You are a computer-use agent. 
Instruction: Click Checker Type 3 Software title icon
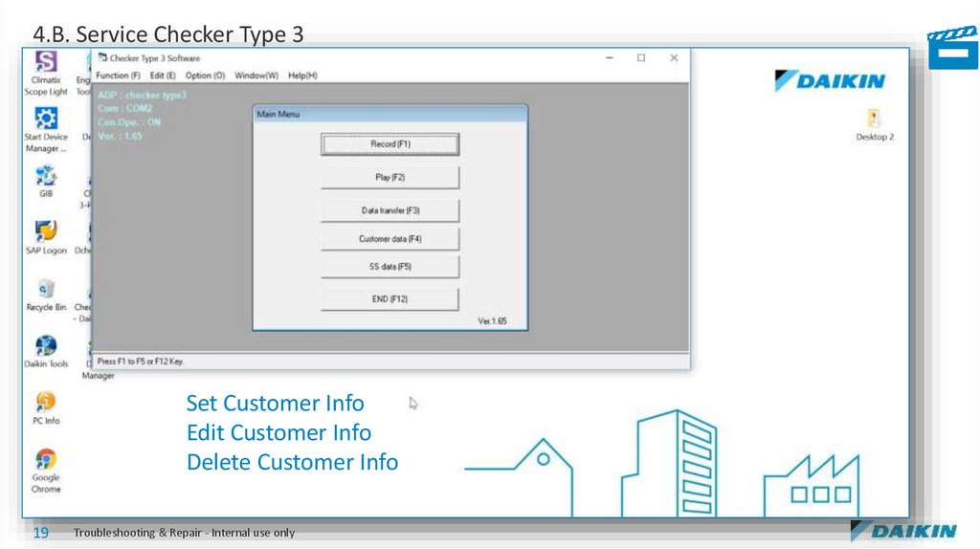tap(102, 57)
